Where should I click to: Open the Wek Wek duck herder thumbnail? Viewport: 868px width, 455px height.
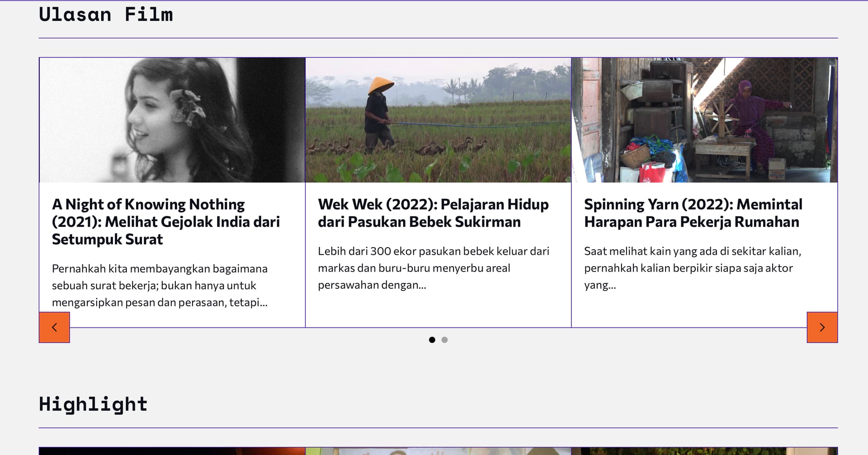tap(438, 120)
